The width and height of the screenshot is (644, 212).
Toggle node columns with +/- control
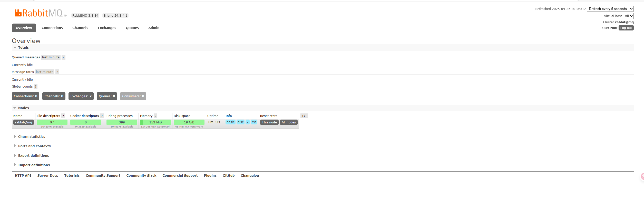pyautogui.click(x=304, y=116)
